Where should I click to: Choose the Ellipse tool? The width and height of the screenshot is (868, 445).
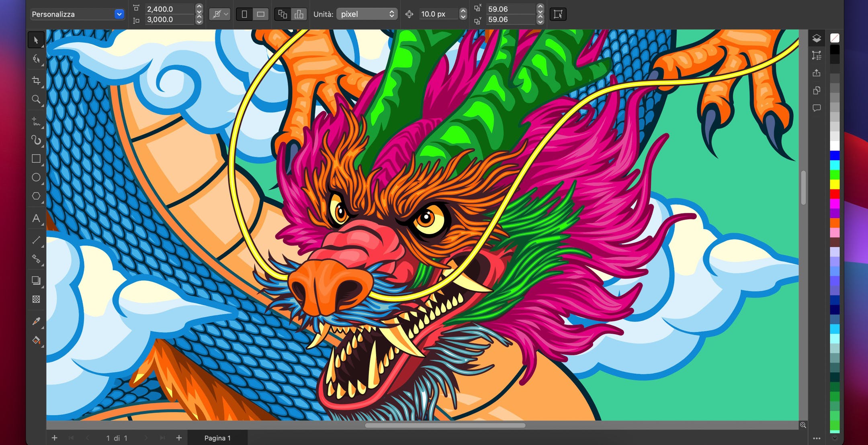[x=36, y=178]
